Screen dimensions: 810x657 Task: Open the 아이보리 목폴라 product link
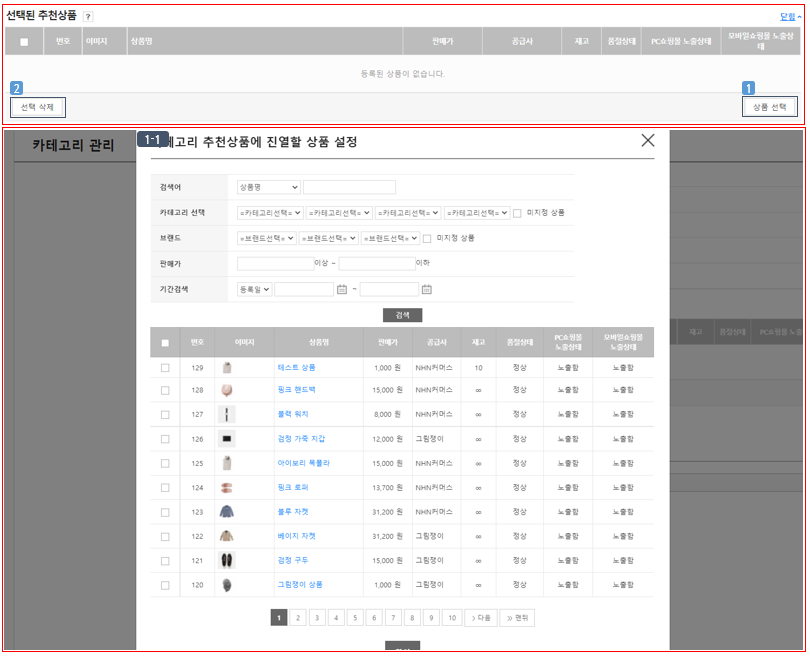[304, 463]
